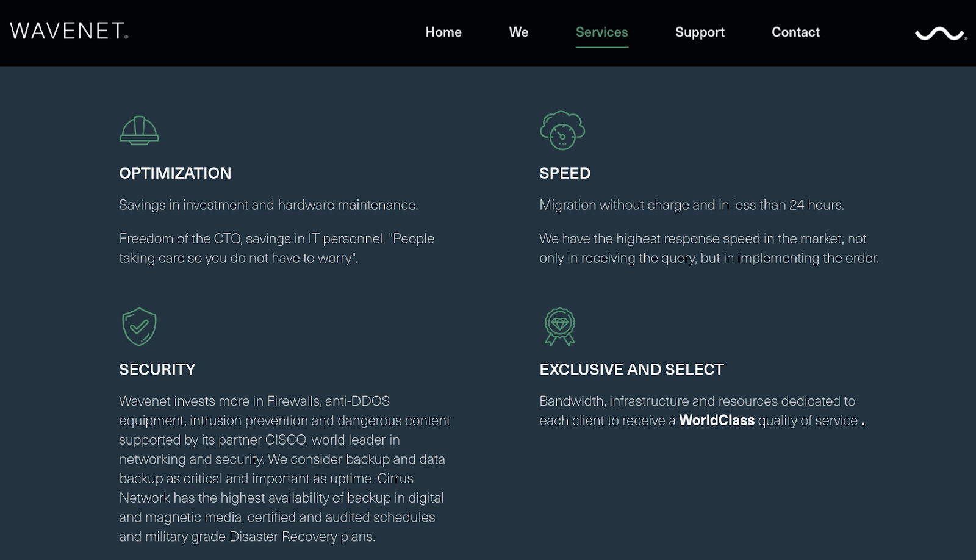The image size is (976, 560).
Task: Click the Security paragraph about Firewalls
Action: [x=284, y=468]
